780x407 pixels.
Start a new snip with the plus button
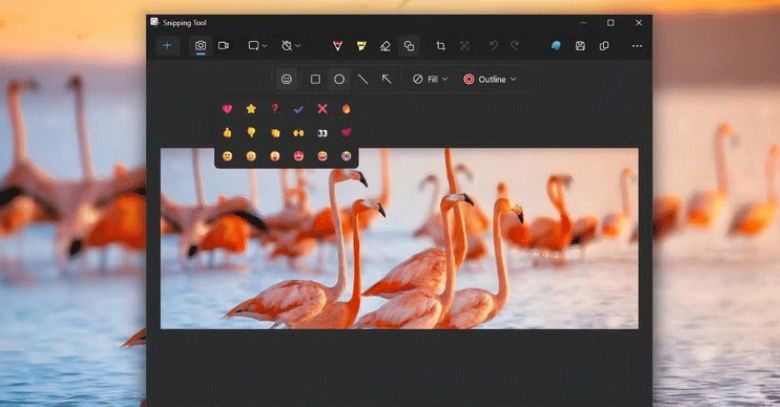pyautogui.click(x=168, y=46)
